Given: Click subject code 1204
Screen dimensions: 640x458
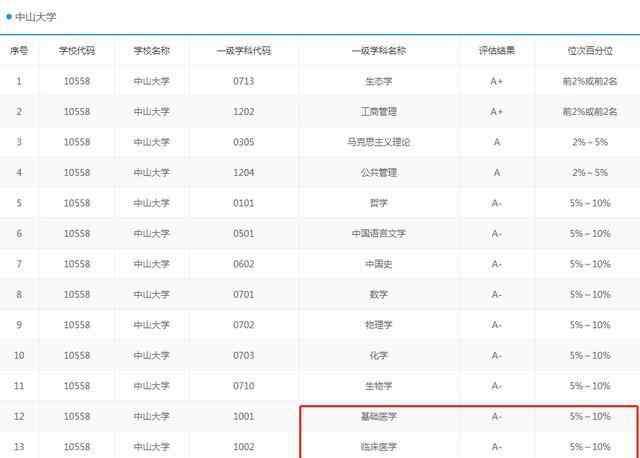Looking at the screenshot, I should (244, 173).
